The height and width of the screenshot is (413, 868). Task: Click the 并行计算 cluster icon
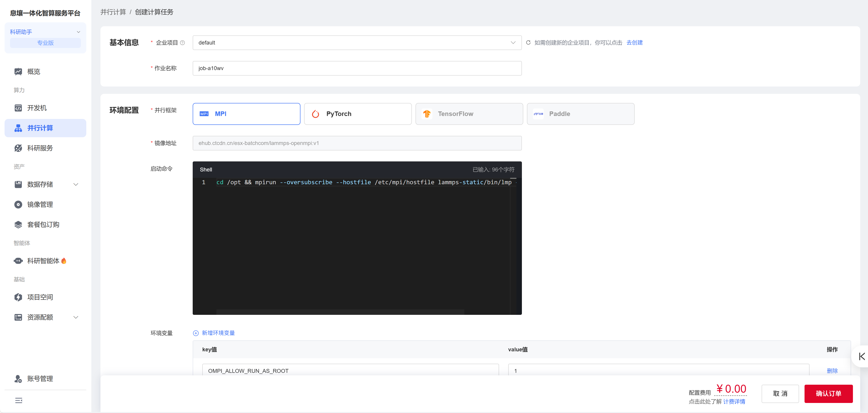click(x=18, y=128)
